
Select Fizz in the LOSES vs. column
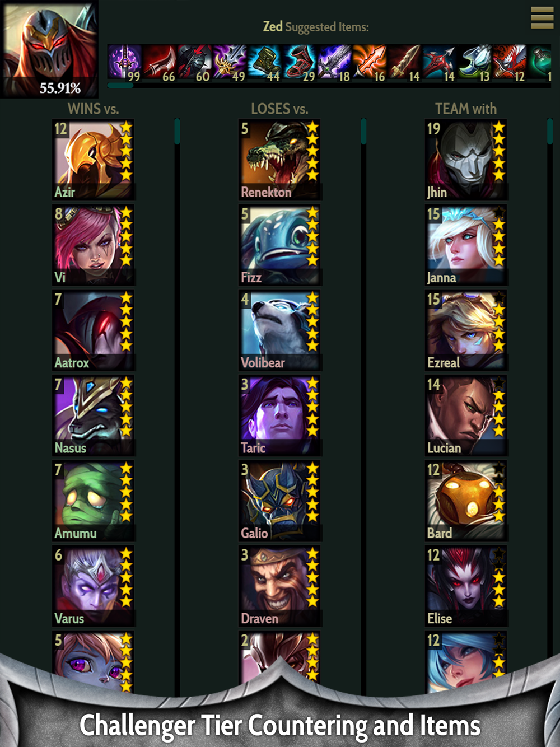[280, 245]
